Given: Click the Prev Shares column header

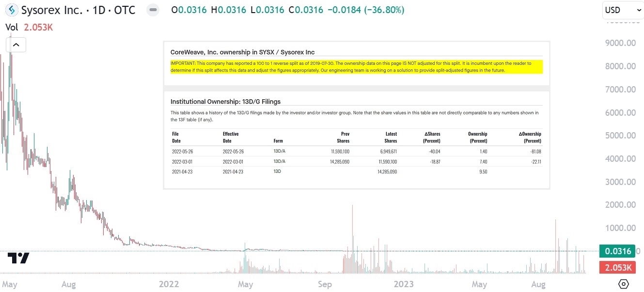Looking at the screenshot, I should (x=343, y=137).
